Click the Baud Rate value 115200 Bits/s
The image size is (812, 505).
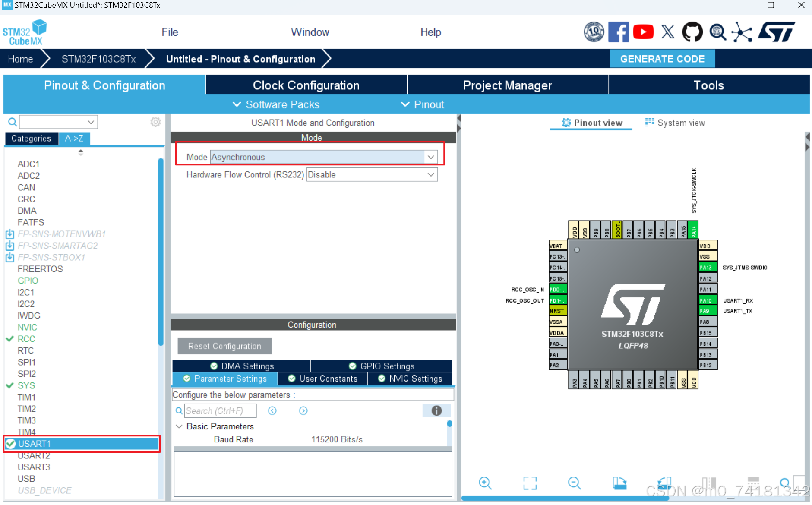[x=337, y=439]
